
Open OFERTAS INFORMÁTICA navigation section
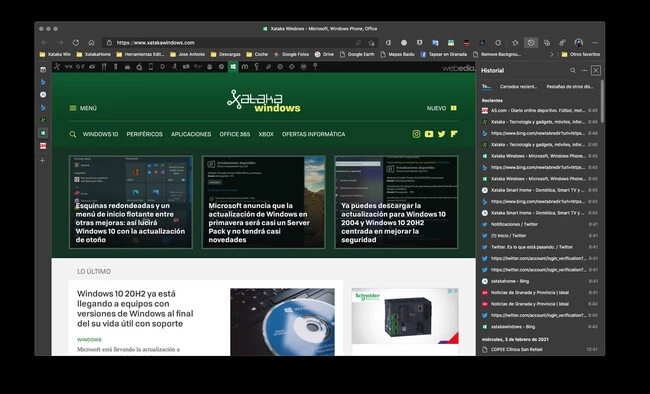tap(313, 134)
